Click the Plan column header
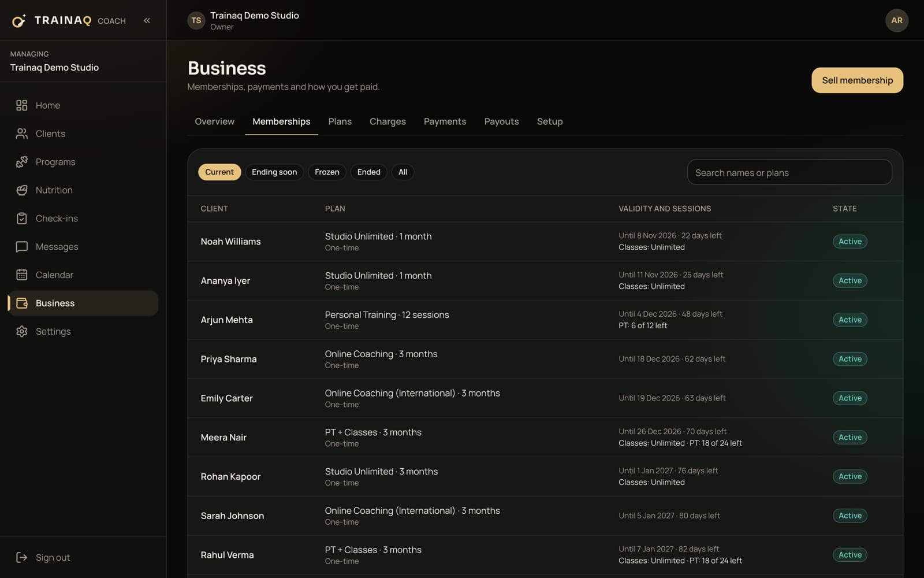The image size is (924, 578). pos(335,209)
